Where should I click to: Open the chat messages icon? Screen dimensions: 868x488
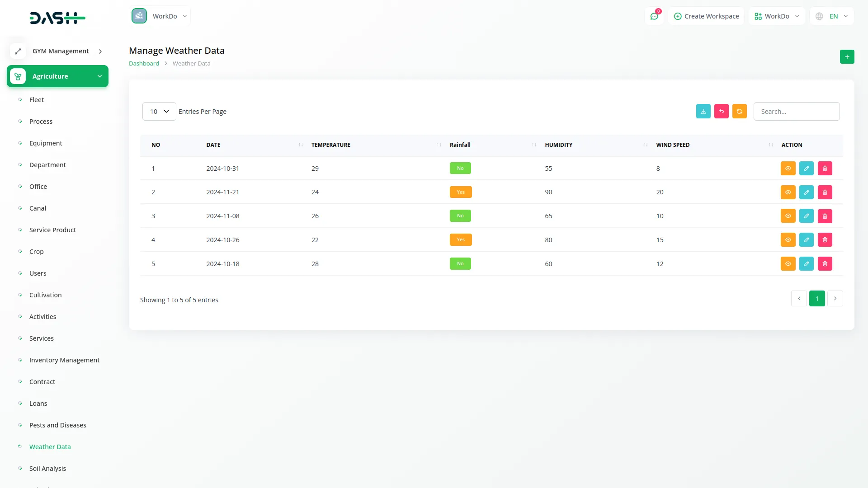(654, 16)
